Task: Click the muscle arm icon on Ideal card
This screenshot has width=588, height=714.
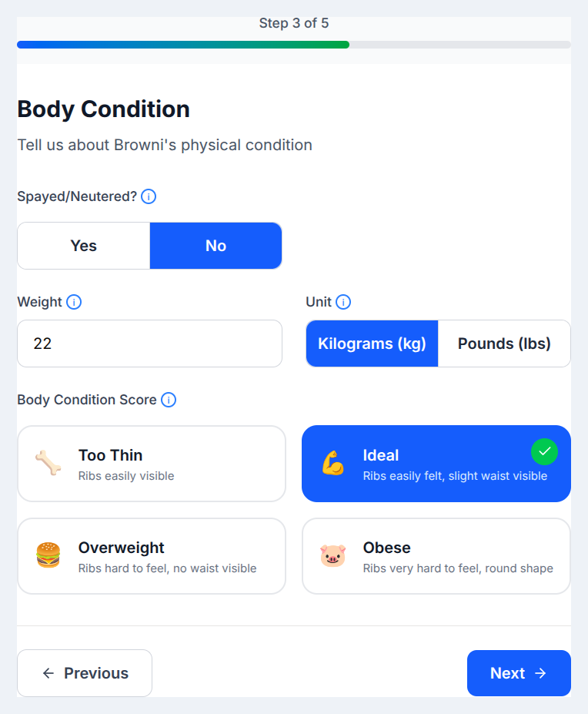Action: pos(332,463)
